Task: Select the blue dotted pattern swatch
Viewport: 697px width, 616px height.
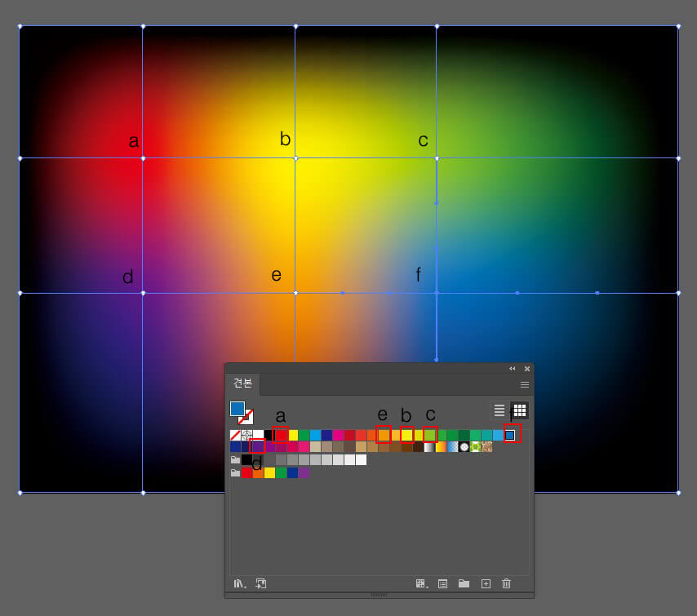Action: (x=452, y=446)
